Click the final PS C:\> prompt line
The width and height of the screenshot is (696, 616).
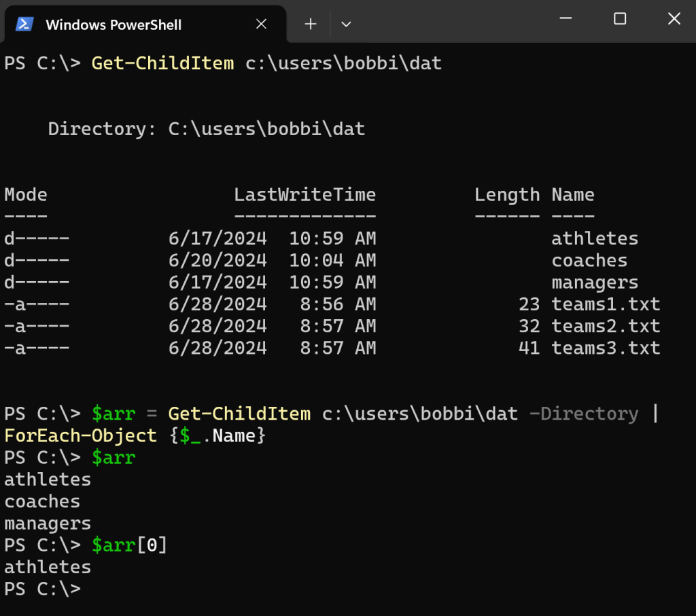[x=42, y=588]
